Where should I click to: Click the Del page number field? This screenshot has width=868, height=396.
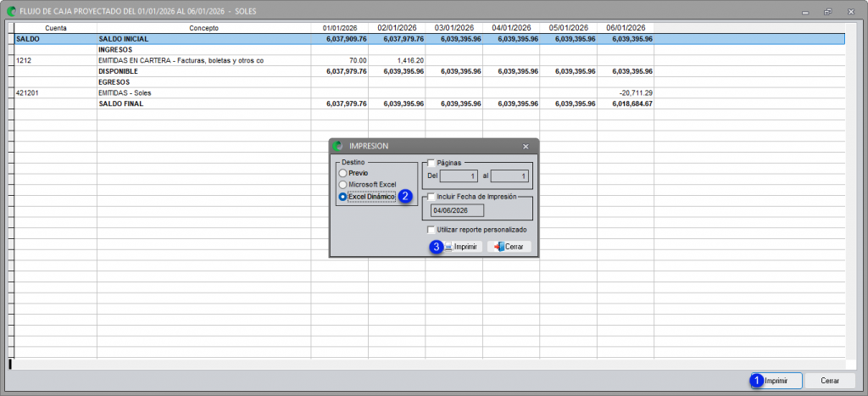459,176
